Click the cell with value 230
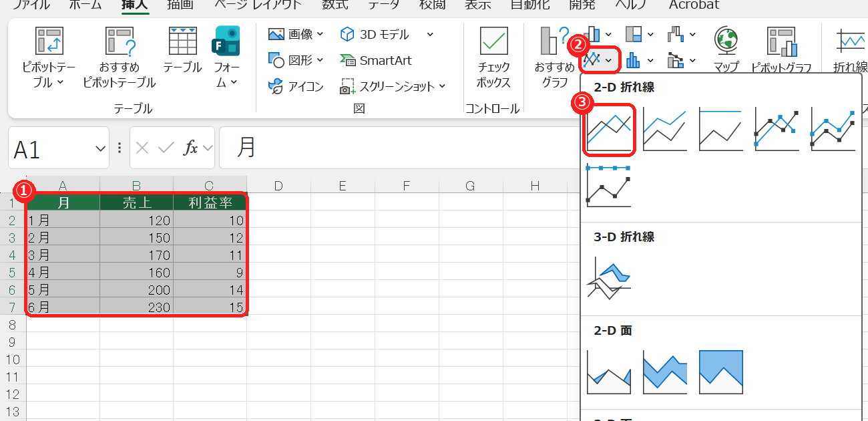The image size is (868, 421). point(137,307)
